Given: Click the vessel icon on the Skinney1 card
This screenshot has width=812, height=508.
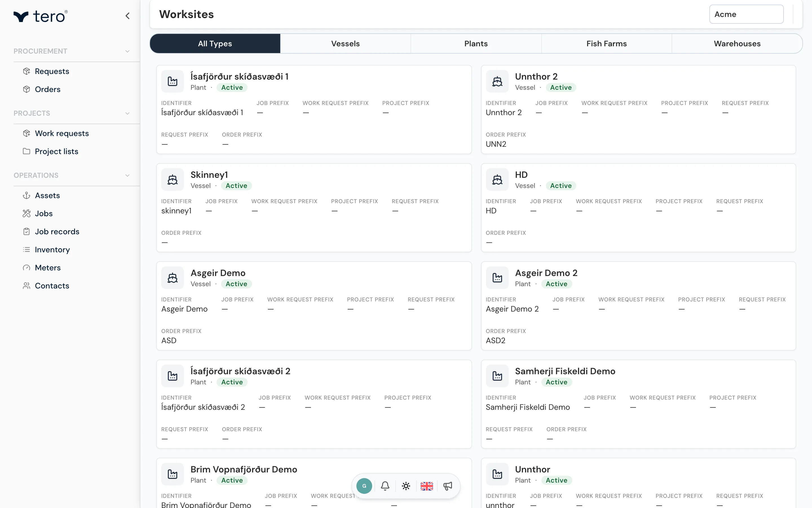Looking at the screenshot, I should [x=173, y=180].
